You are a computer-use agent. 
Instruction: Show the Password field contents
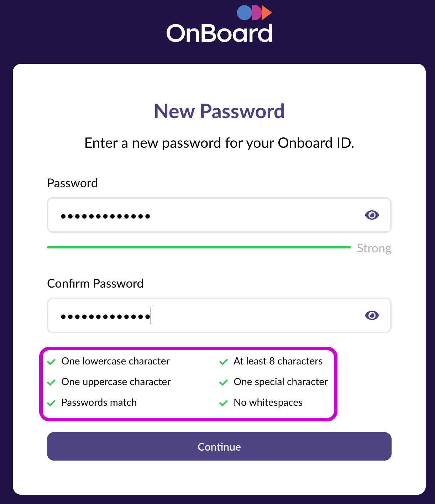point(372,215)
